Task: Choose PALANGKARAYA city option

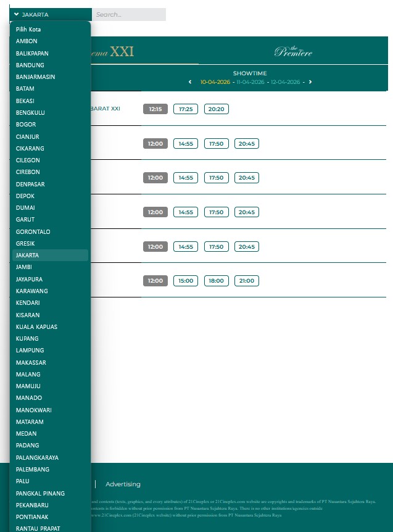Action: coord(50,457)
